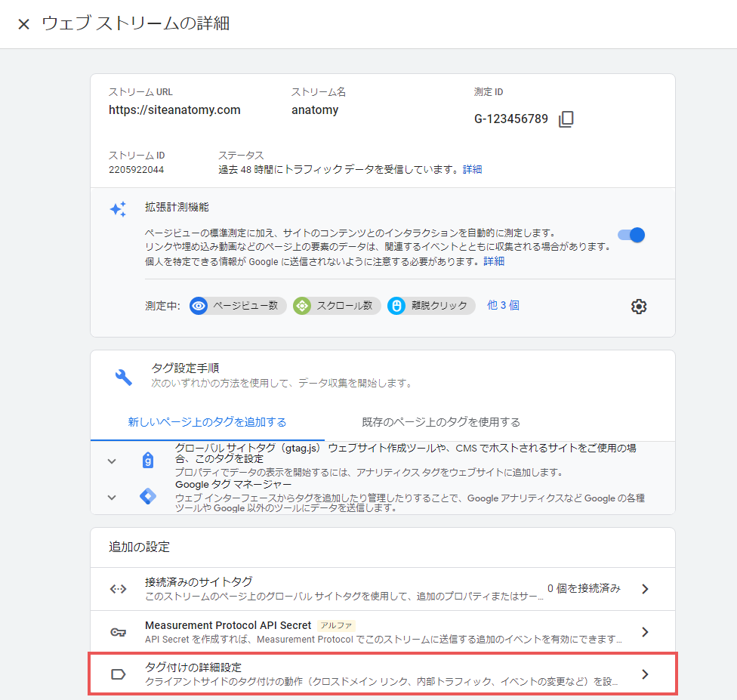Screen dimensions: 737x700
Task: Click stream name anatomy
Action: click(315, 110)
